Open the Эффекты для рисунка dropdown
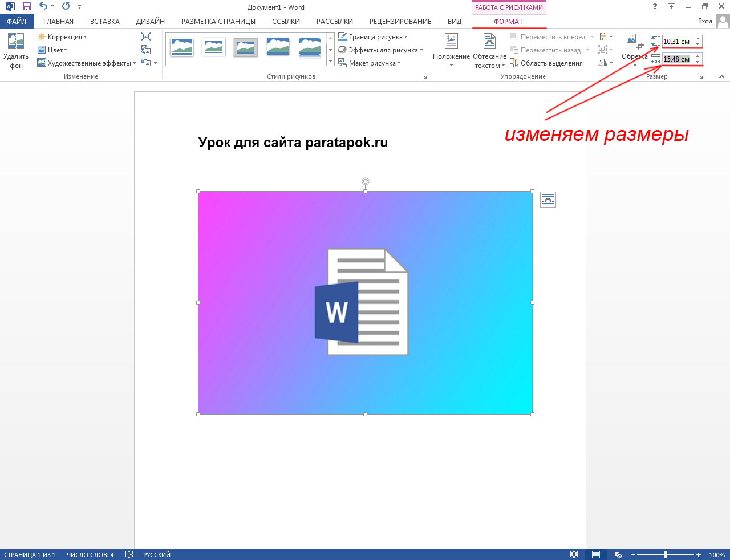This screenshot has width=730, height=560. [380, 50]
